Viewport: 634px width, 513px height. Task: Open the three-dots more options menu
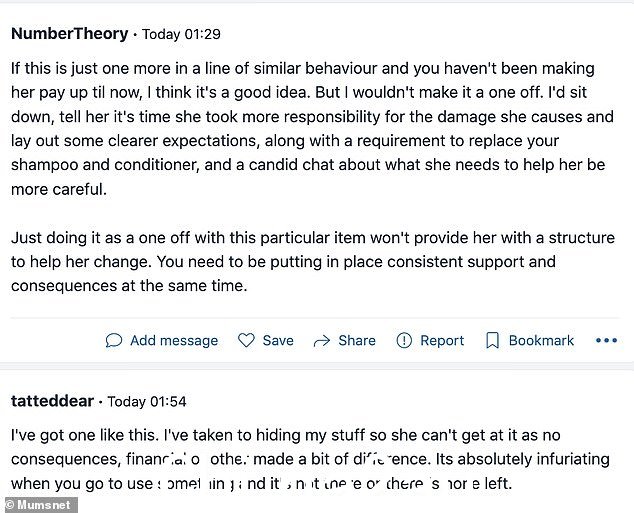[606, 340]
